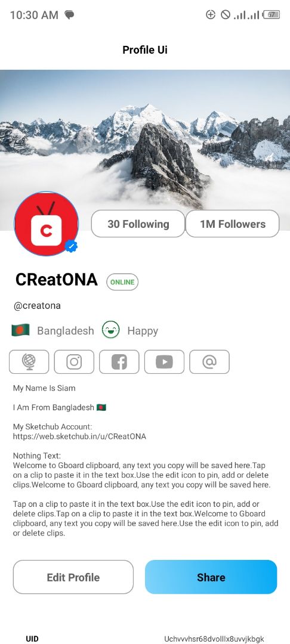Tap the mountain cover photo

(x=145, y=140)
